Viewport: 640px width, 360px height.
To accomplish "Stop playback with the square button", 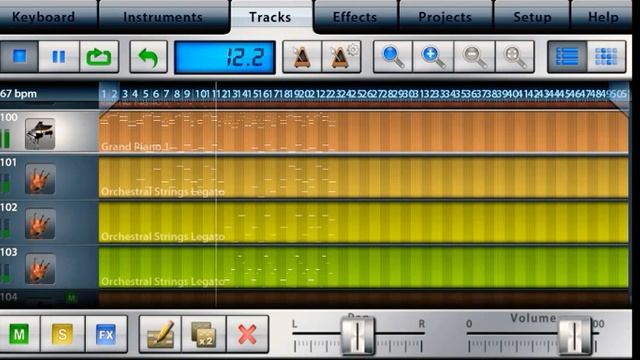I will (x=19, y=57).
